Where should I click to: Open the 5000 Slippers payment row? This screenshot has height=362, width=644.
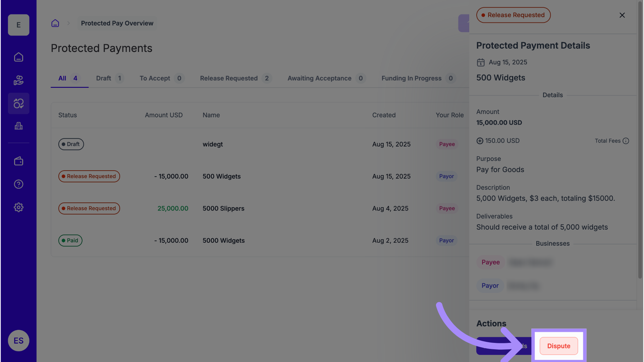point(223,208)
